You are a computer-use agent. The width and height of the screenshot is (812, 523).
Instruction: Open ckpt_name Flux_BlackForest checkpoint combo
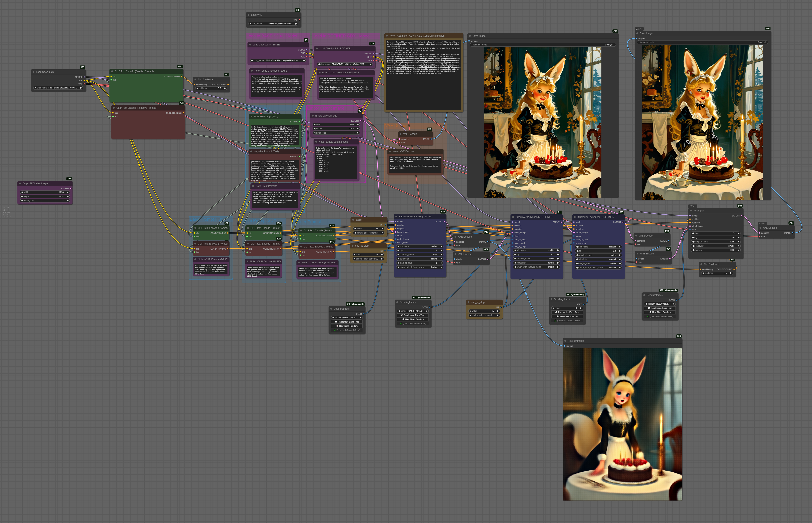tap(58, 88)
